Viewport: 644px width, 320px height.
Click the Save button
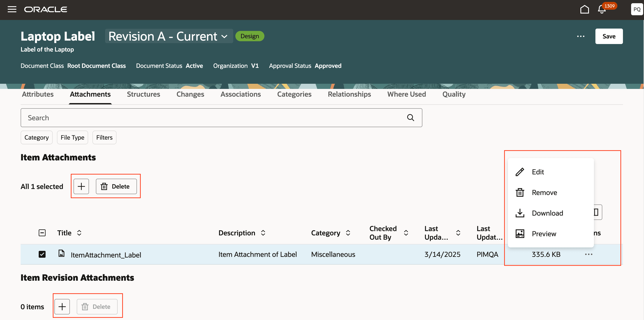coord(609,36)
